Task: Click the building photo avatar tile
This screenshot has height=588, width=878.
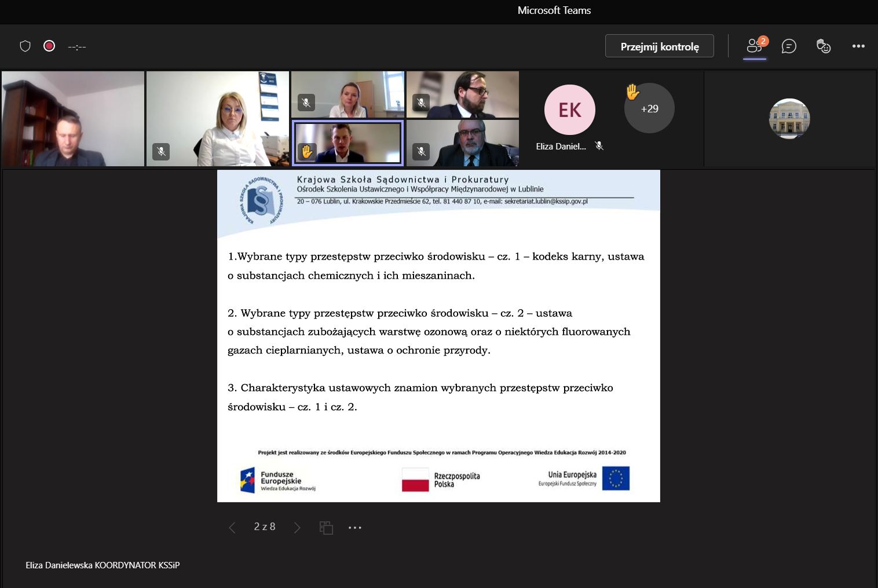Action: [789, 119]
